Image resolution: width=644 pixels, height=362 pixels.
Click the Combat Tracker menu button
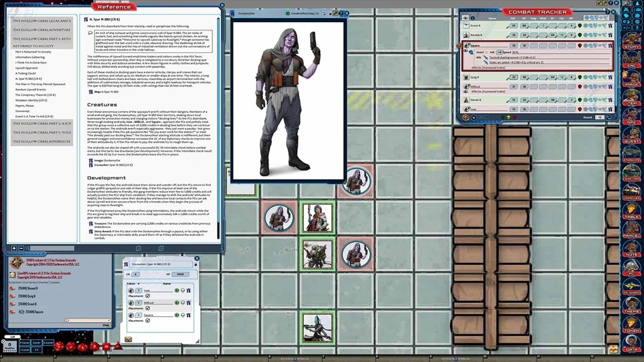[x=482, y=118]
